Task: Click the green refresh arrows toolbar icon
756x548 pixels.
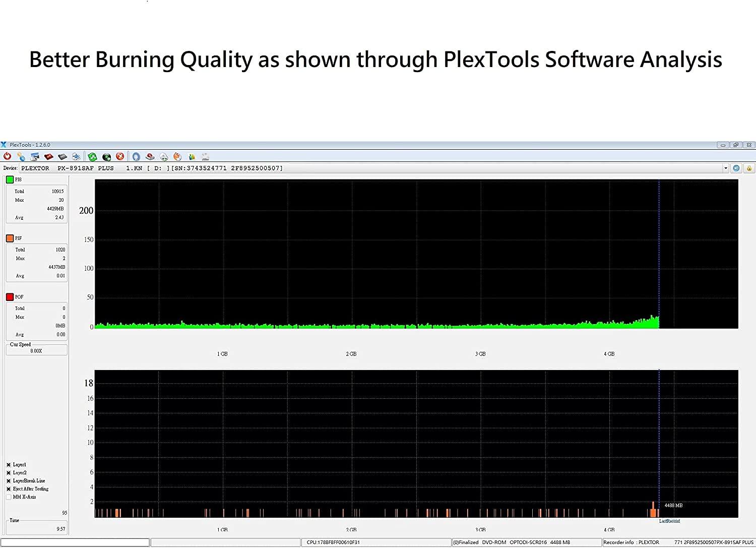Action: (92, 157)
